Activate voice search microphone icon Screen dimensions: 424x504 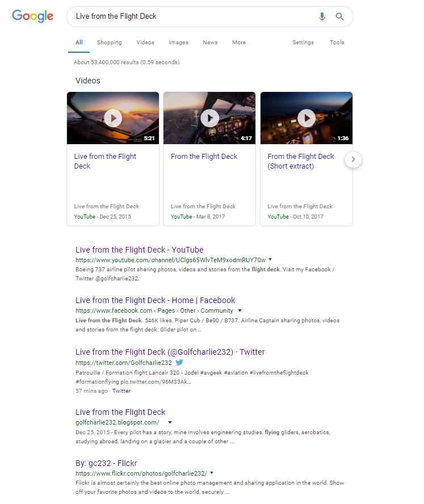(x=322, y=16)
